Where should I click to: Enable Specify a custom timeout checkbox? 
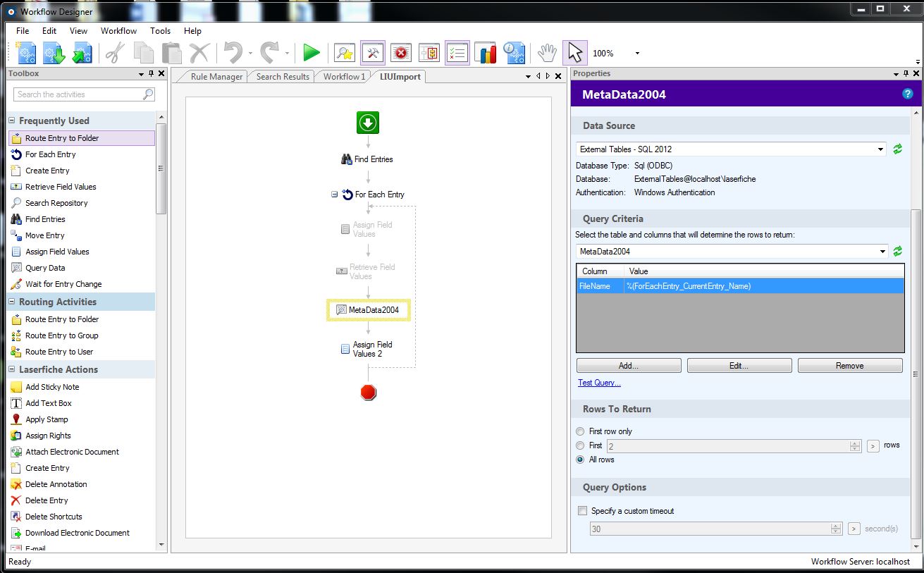(x=582, y=511)
